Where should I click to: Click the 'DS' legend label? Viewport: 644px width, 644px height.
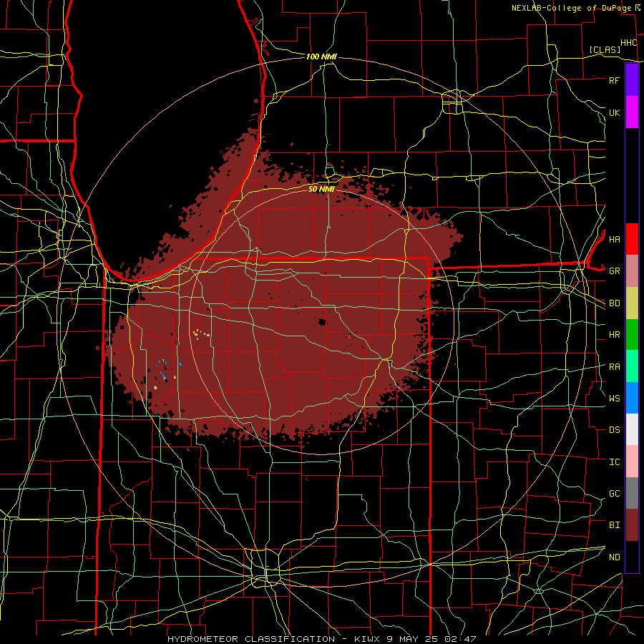click(614, 430)
